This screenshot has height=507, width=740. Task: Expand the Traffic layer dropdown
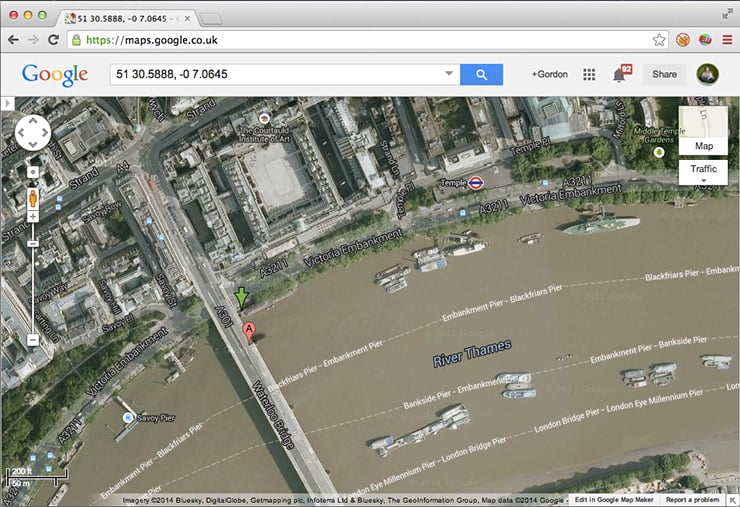(x=703, y=174)
